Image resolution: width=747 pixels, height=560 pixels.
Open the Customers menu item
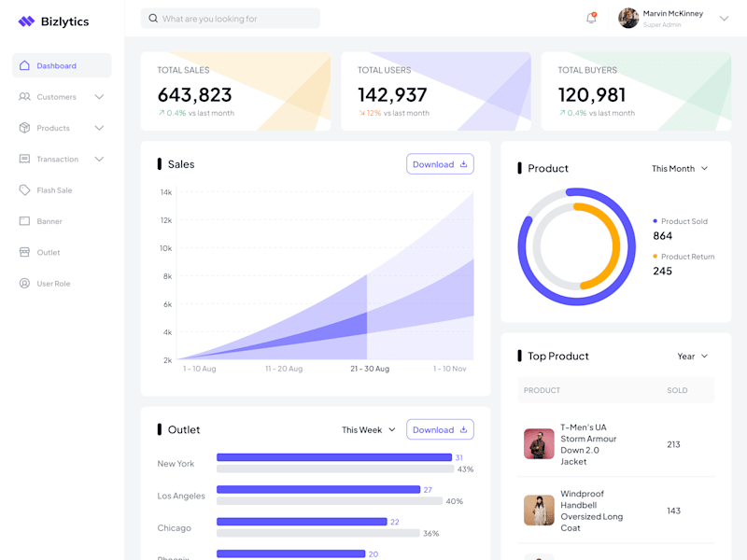click(x=62, y=97)
